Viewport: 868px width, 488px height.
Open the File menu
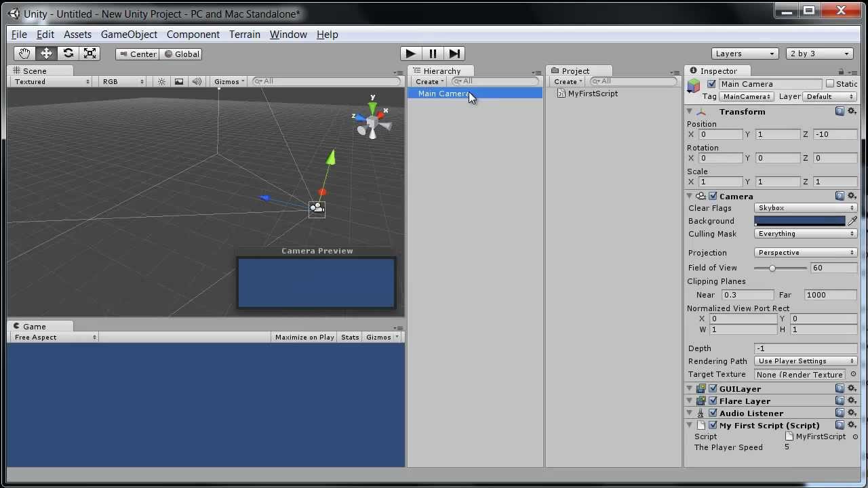[x=19, y=35]
